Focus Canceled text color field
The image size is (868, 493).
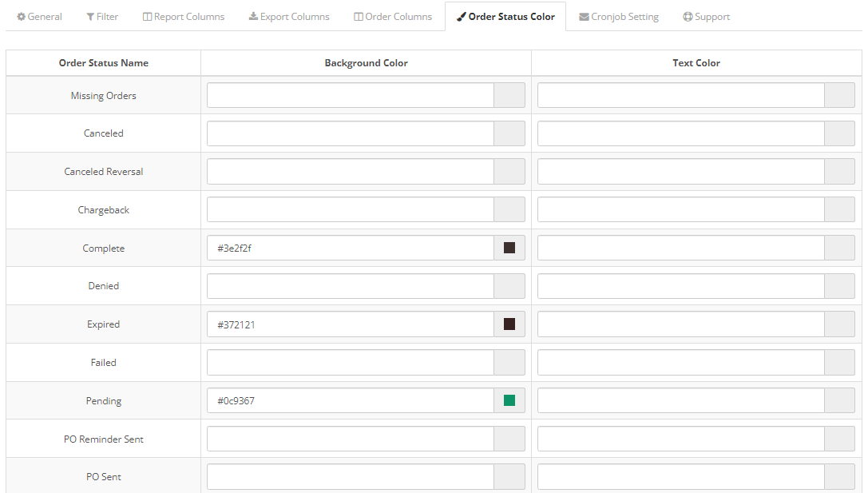(x=681, y=133)
